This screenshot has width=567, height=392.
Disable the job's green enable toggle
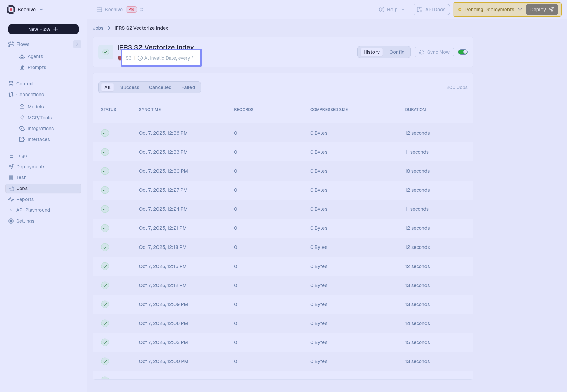tap(463, 52)
